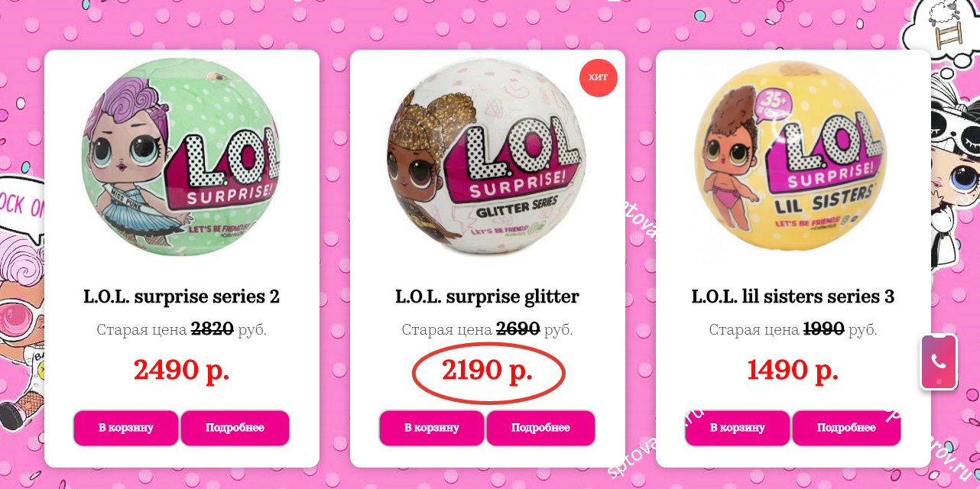The width and height of the screenshot is (980, 489).
Task: Click Подробнее under L.O.L. surprise glitter
Action: [540, 428]
